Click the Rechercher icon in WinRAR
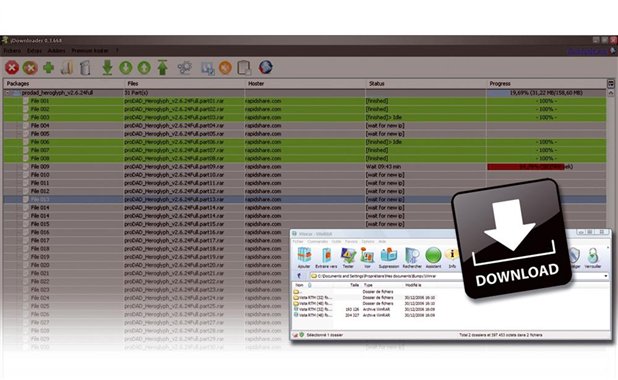This screenshot has height=380, width=618. coord(412,258)
